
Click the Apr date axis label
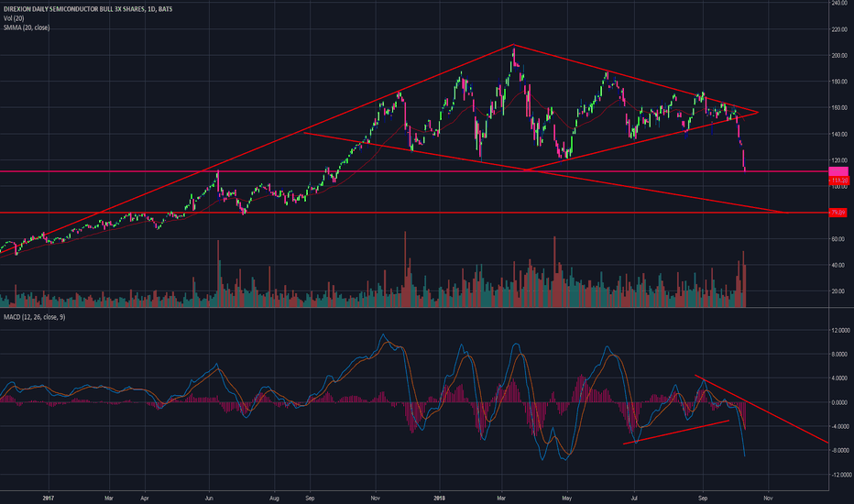coord(145,498)
